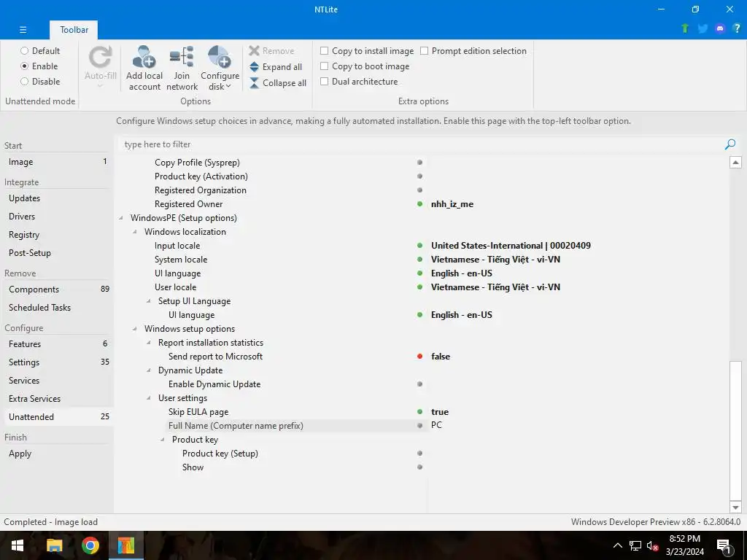This screenshot has width=747, height=560.
Task: Click NTLite taskbar icon
Action: point(125,545)
